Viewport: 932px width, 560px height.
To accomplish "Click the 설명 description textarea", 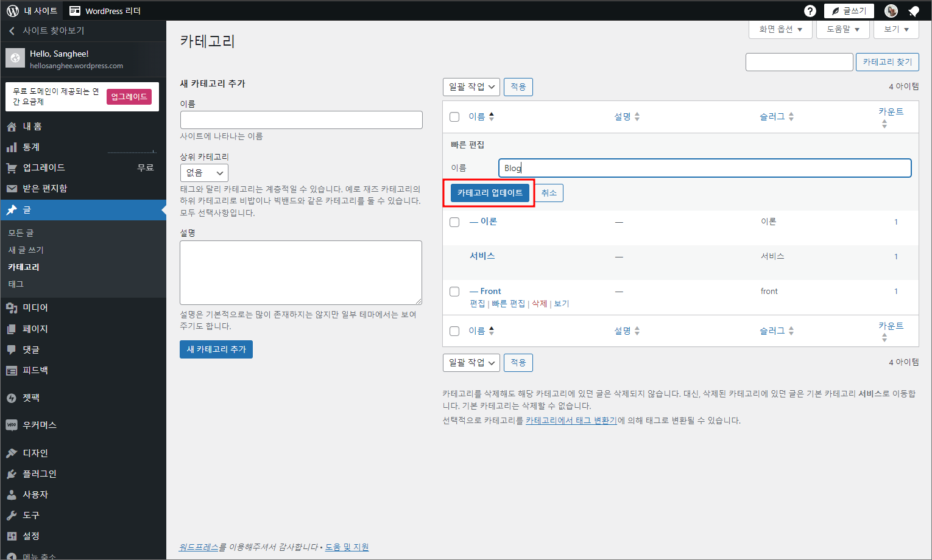I will pos(301,273).
